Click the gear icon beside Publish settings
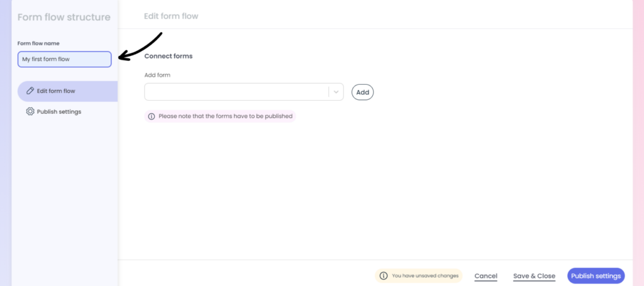The width and height of the screenshot is (644, 286). [x=30, y=112]
